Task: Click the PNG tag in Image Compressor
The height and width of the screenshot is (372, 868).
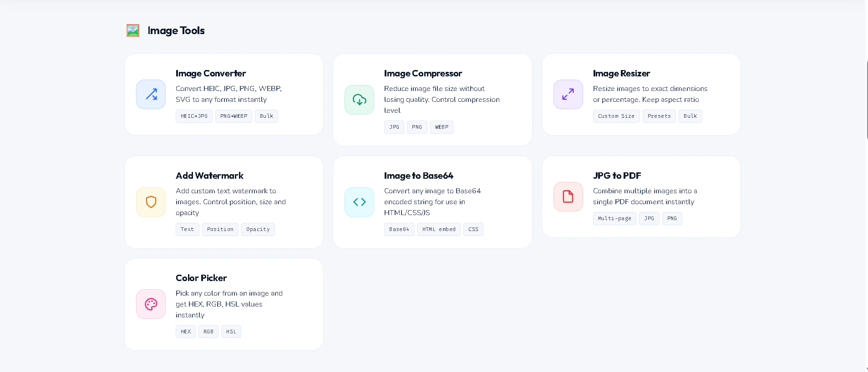Action: (417, 127)
